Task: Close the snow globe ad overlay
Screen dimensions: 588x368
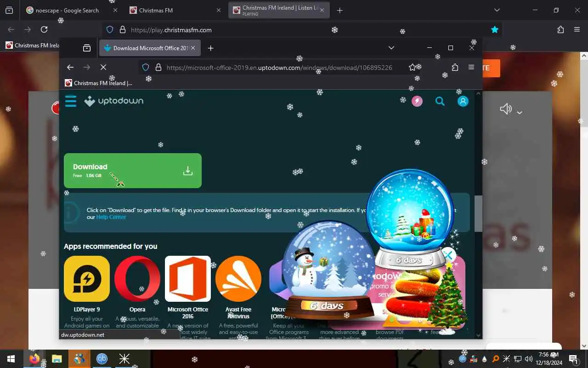Action: point(448,255)
